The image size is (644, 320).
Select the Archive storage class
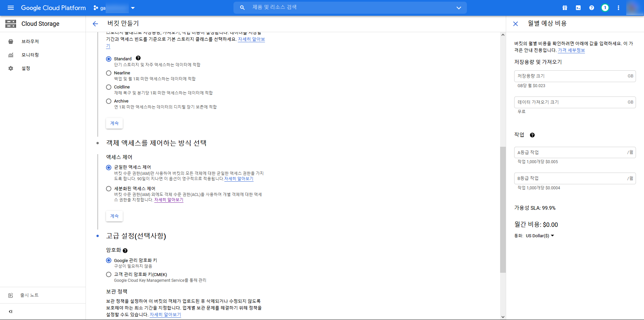109,101
